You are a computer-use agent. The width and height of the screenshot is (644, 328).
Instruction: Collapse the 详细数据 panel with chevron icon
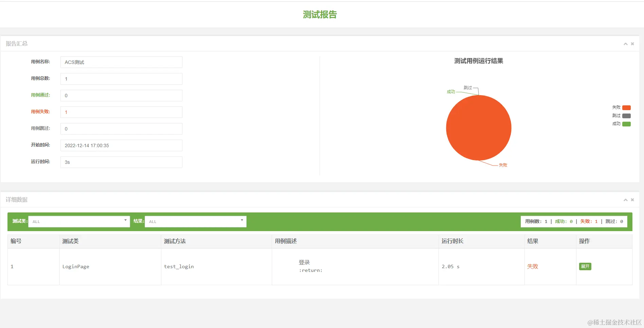pyautogui.click(x=625, y=200)
